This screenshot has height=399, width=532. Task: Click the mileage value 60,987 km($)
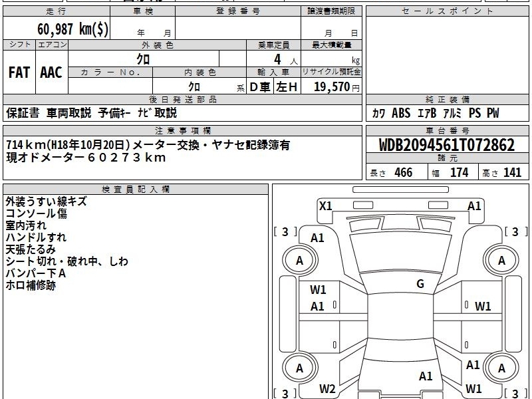point(72,29)
